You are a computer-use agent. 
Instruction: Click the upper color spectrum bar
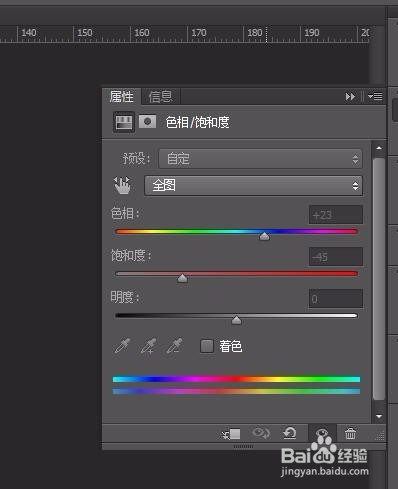pos(236,379)
